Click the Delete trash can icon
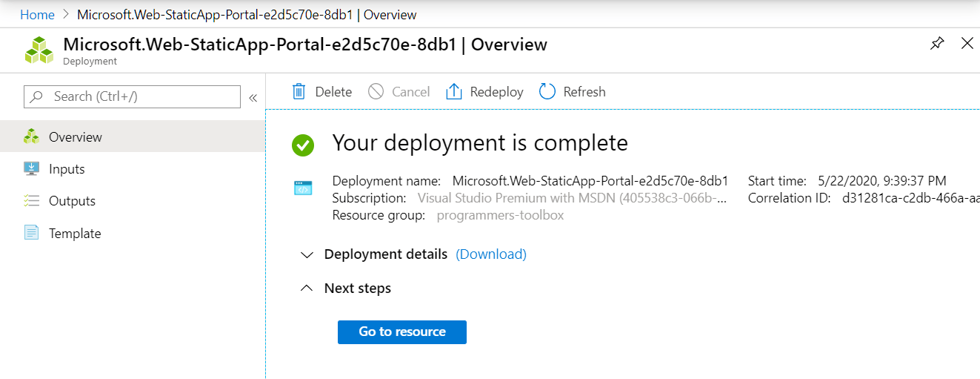This screenshot has width=980, height=379. [x=299, y=91]
